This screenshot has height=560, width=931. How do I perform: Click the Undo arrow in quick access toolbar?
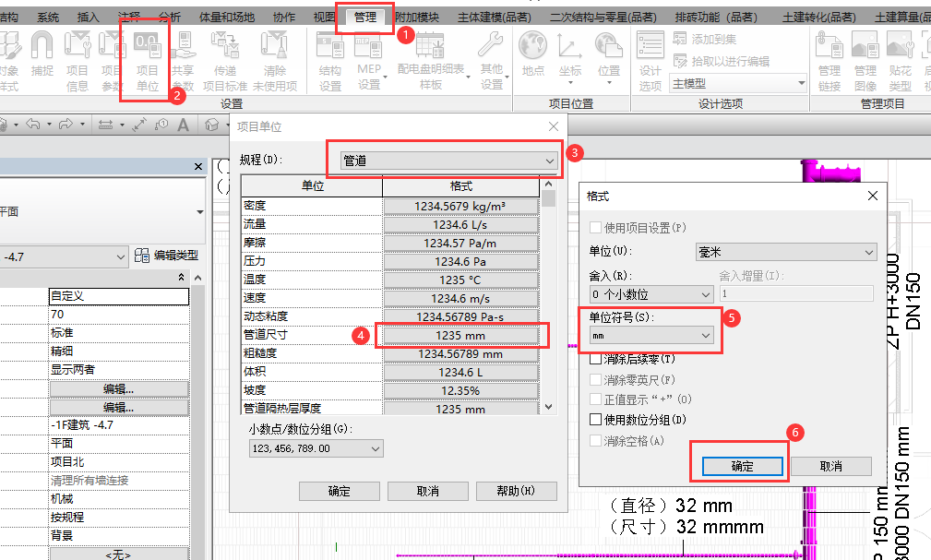click(x=33, y=125)
